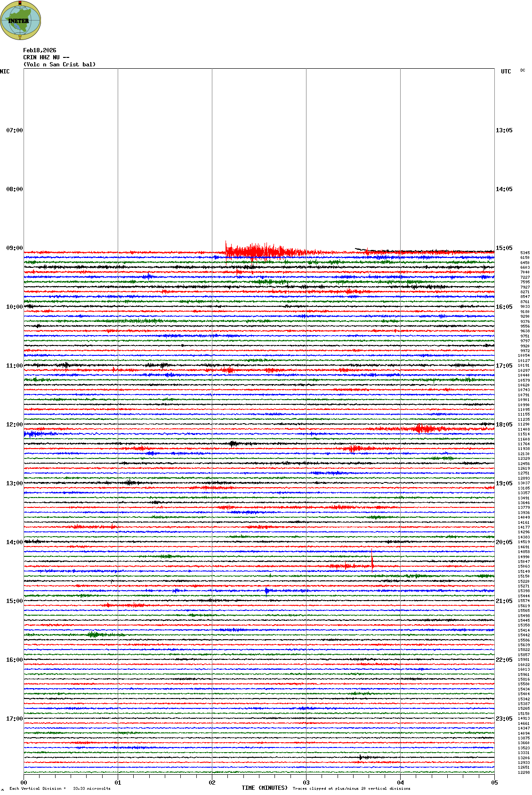Click the black event near the bottom traces

coord(361,757)
